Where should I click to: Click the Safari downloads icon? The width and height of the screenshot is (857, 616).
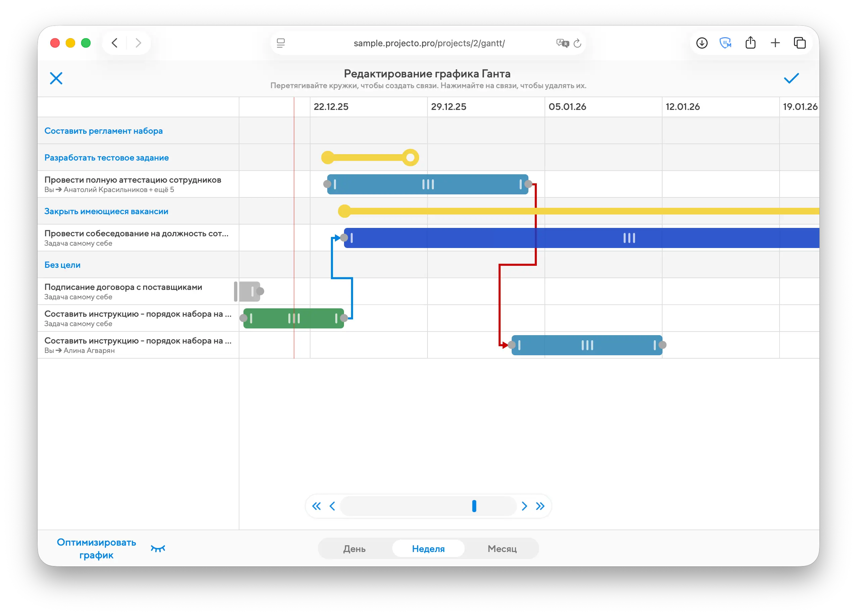(702, 43)
